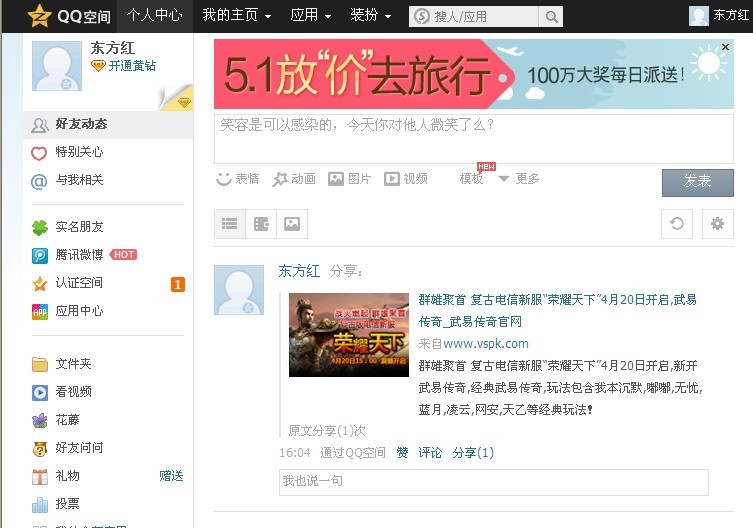
Task: Click the magnifier search button
Action: 551,16
